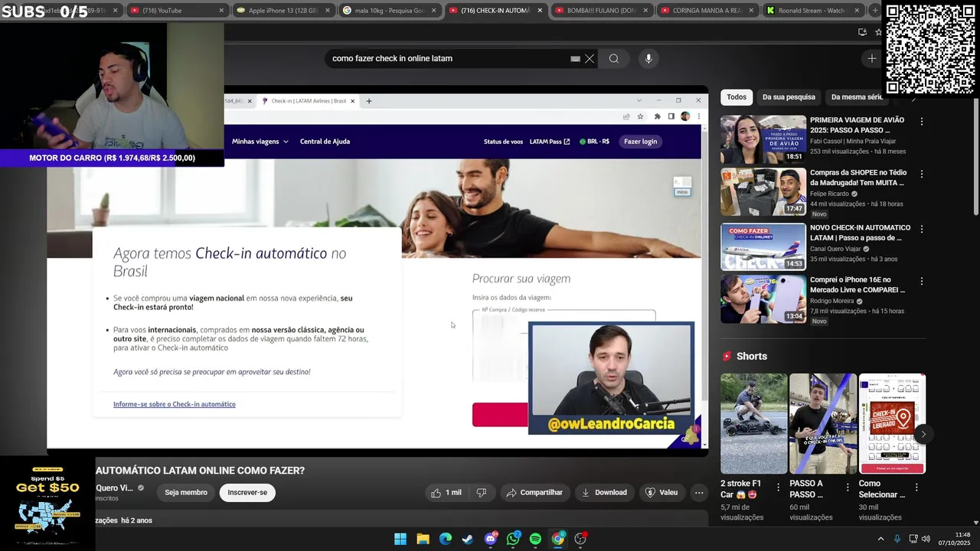Click the Compartilhar share button
This screenshot has width=980, height=551.
[534, 493]
